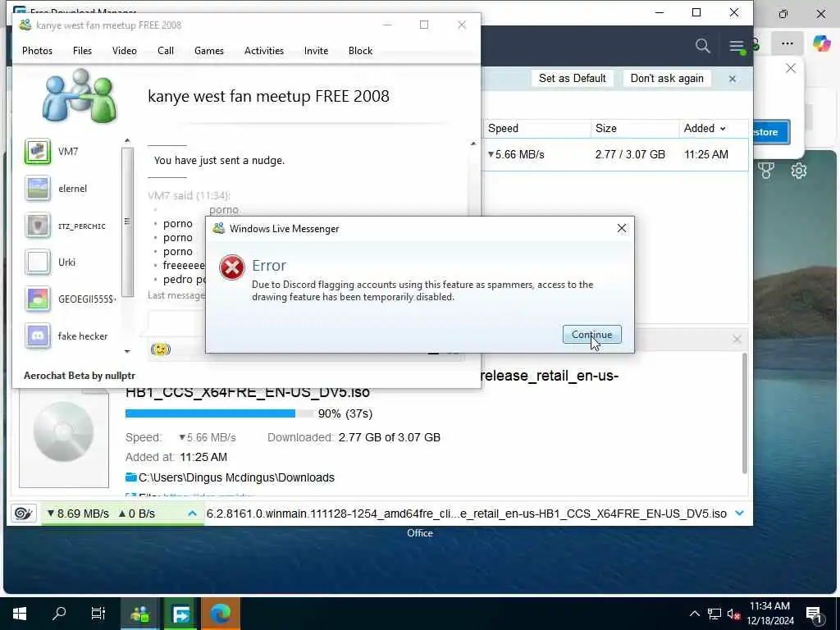840x630 pixels.
Task: Open Edge settings and more menu
Action: point(787,44)
